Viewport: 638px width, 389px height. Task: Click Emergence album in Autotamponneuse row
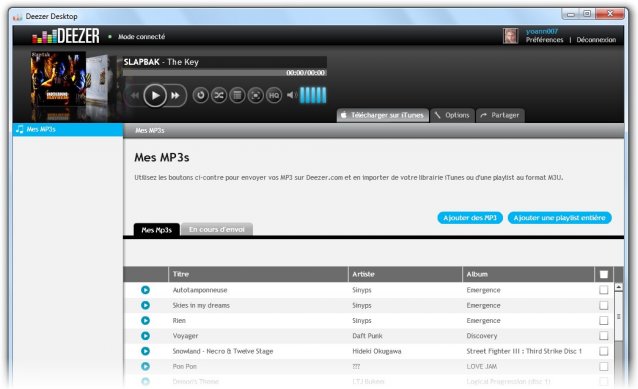coord(483,290)
